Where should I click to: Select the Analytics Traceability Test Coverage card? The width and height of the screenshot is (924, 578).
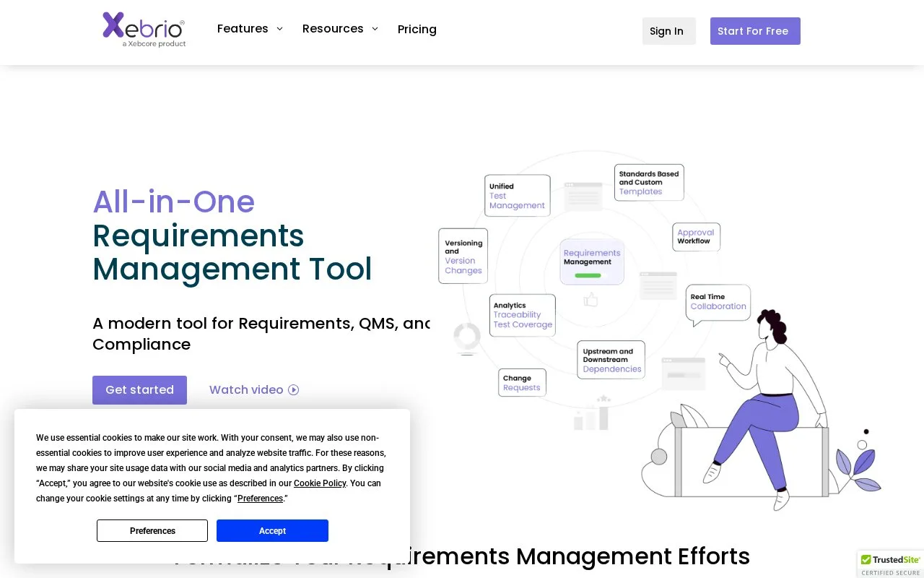(x=523, y=316)
